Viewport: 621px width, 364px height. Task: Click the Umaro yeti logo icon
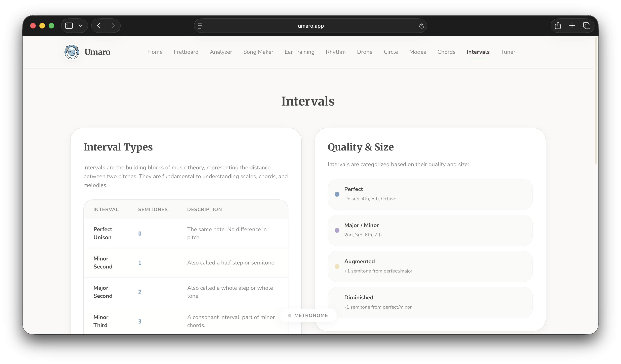[72, 52]
